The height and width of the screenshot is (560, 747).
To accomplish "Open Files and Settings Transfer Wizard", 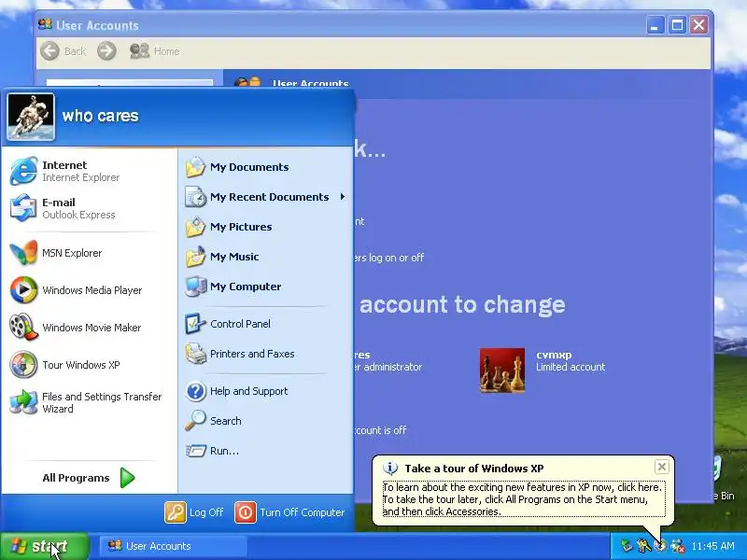I will click(89, 402).
